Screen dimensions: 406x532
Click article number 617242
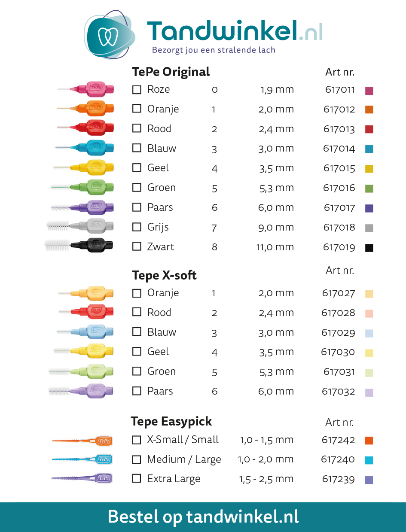(x=338, y=440)
